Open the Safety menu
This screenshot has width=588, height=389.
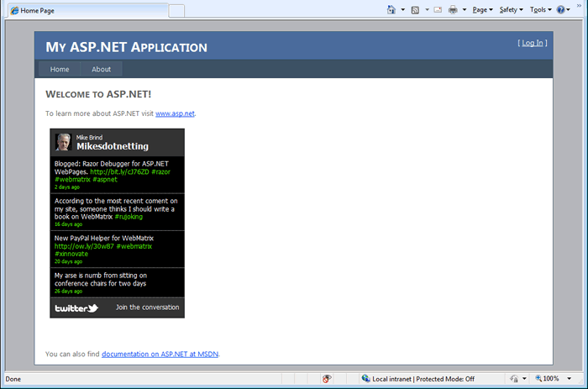(511, 10)
